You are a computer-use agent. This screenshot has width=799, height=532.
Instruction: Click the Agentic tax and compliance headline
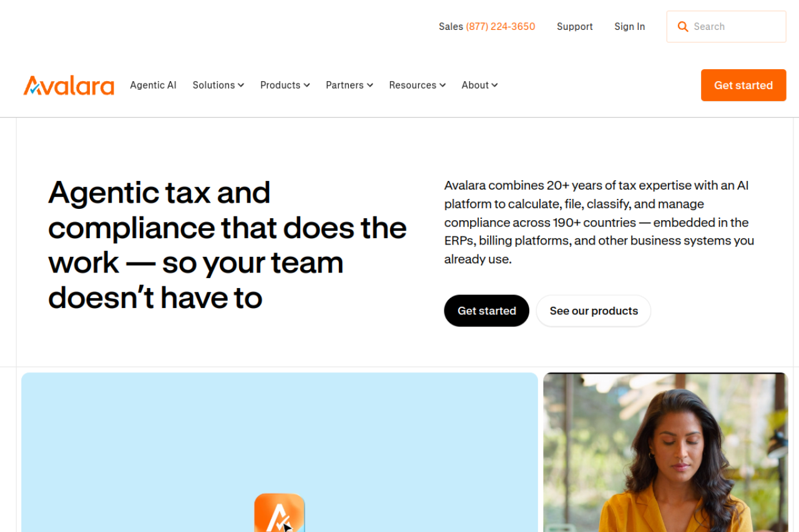pos(228,244)
